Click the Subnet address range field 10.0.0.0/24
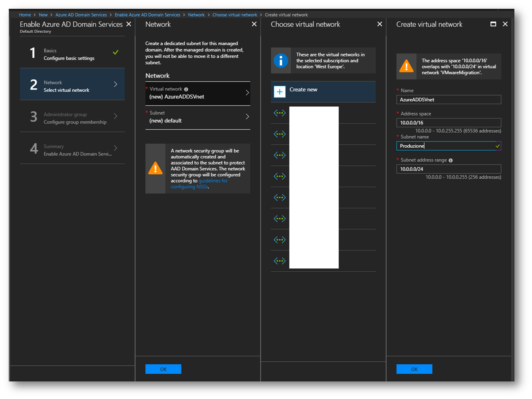Screen dimensions: 532x399 [x=449, y=169]
